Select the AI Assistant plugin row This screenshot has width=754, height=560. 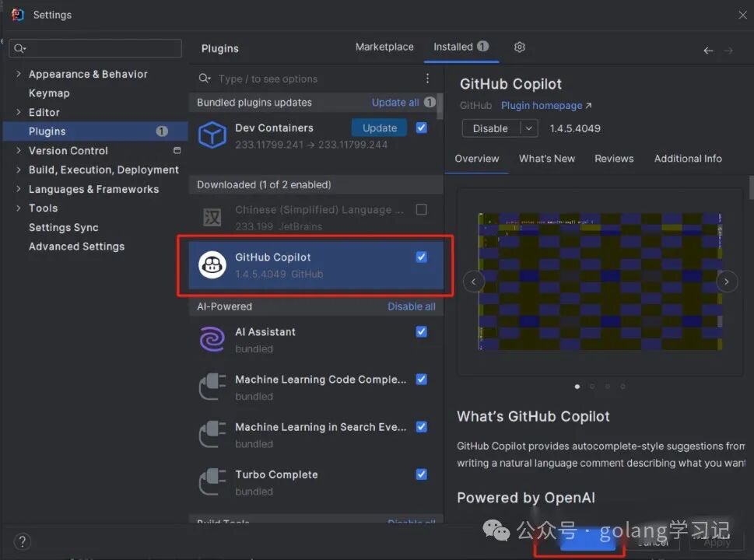click(316, 339)
